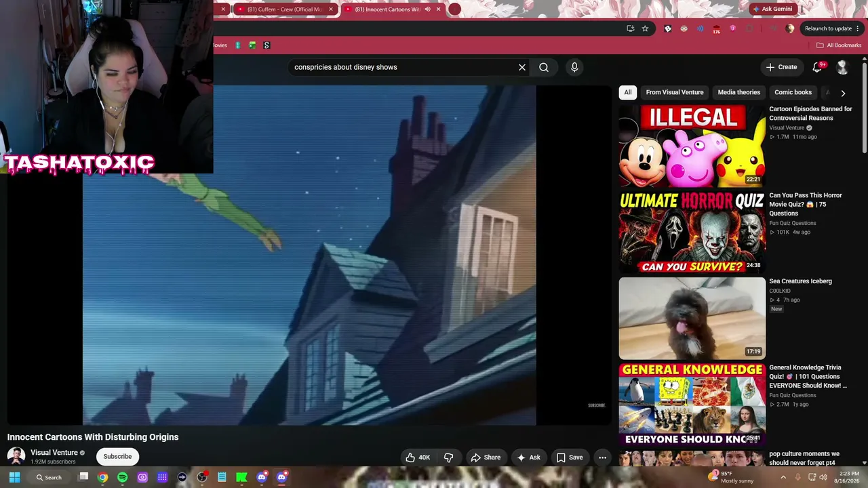Open OBS Studio from the taskbar
868x488 pixels.
click(x=201, y=477)
